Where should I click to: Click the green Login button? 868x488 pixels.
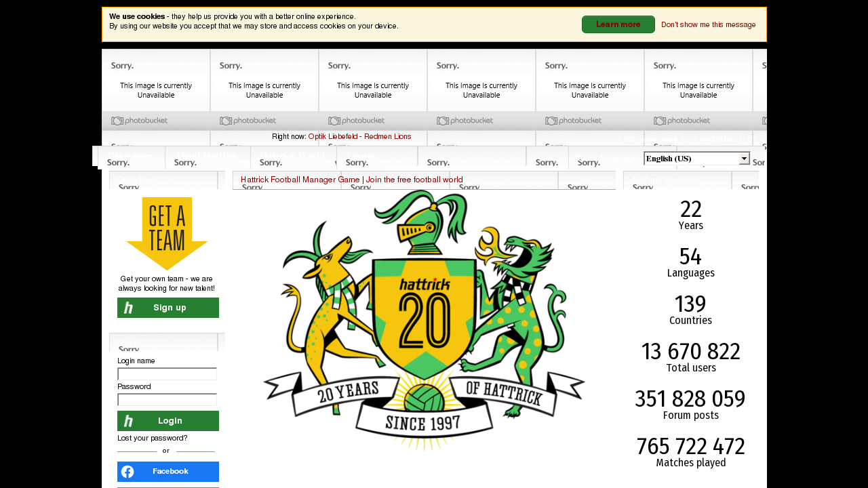(168, 421)
